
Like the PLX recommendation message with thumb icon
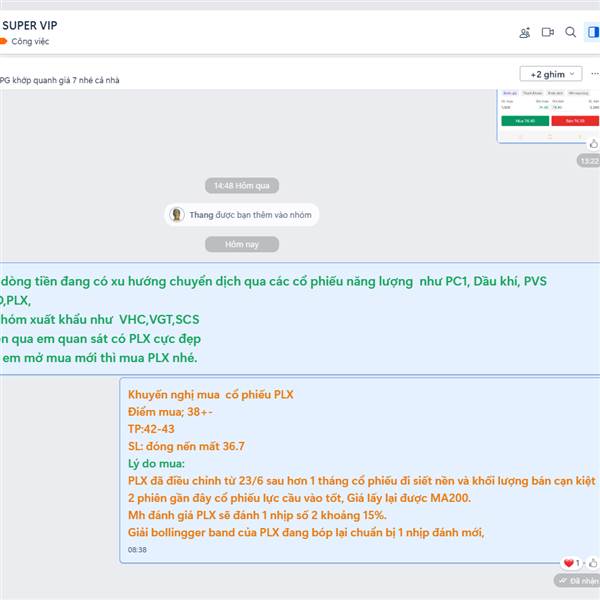point(593,563)
